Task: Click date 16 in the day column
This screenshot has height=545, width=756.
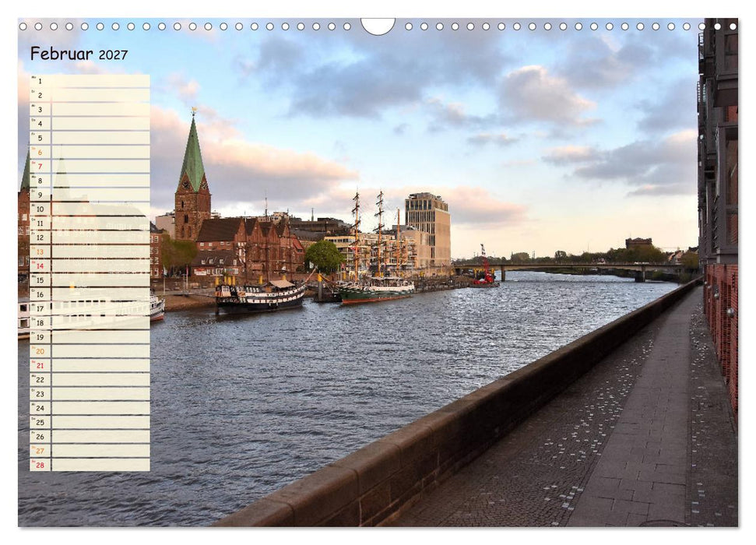Action: pos(40,294)
